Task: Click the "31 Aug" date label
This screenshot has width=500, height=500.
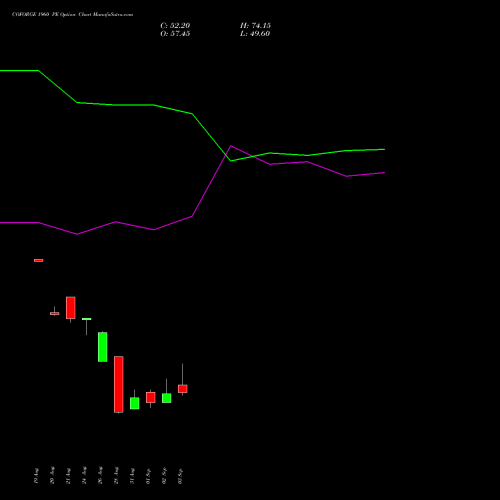Action: 132,476
